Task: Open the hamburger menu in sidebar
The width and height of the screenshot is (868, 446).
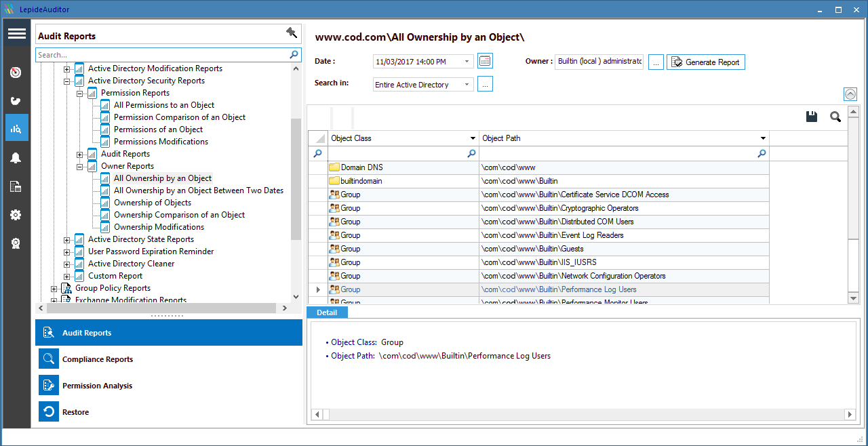Action: (17, 34)
